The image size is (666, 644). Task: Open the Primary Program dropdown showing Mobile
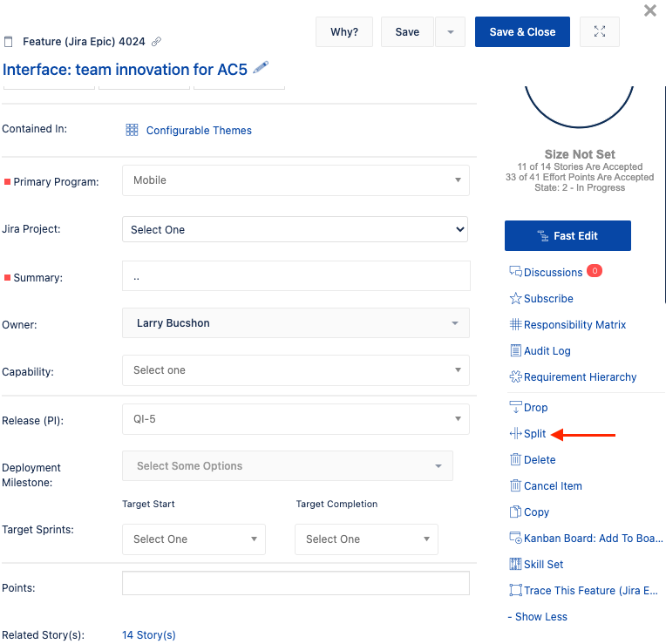click(x=296, y=180)
